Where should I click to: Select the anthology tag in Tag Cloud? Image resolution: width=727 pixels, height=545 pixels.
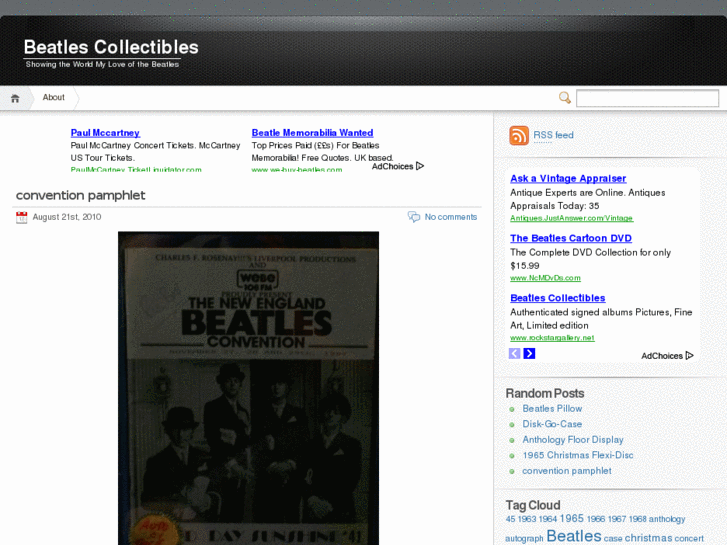pos(667,519)
